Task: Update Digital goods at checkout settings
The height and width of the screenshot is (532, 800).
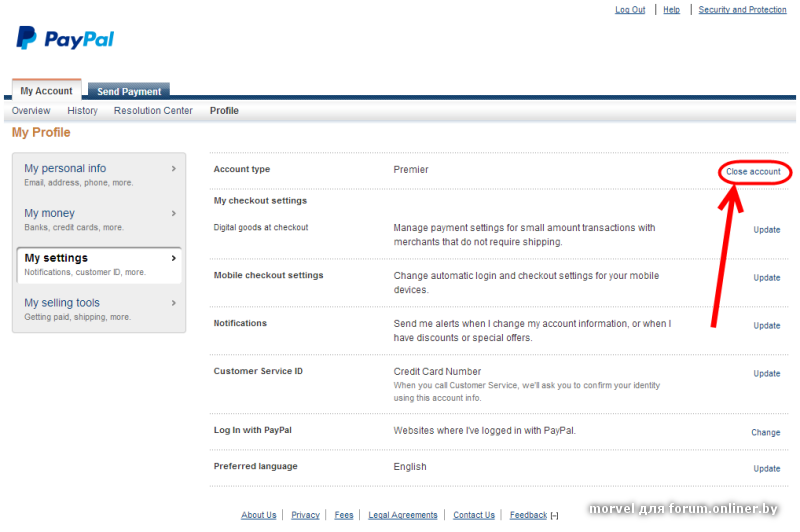Action: (x=767, y=230)
